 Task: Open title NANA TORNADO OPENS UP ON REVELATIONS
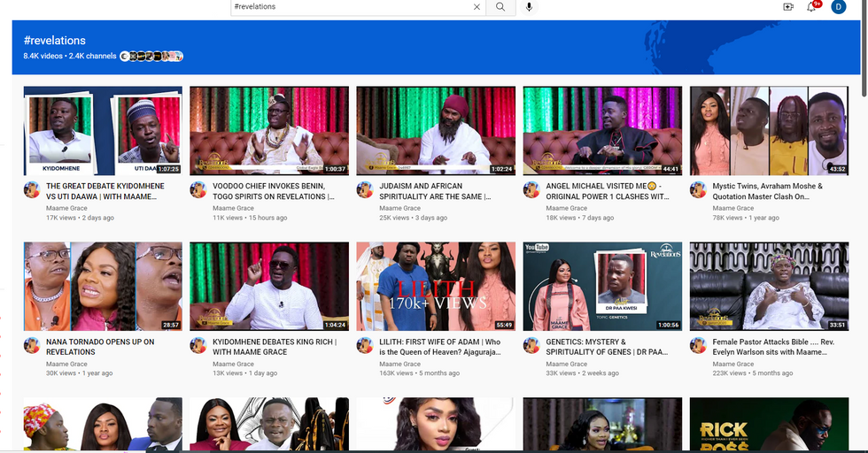(x=100, y=347)
